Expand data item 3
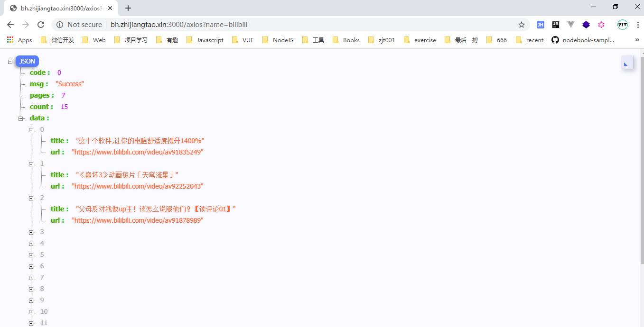The image size is (644, 327). point(31,232)
